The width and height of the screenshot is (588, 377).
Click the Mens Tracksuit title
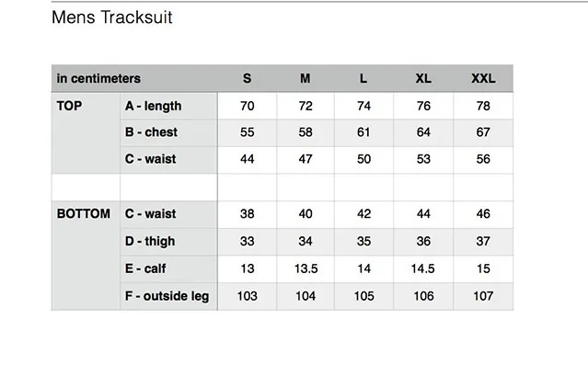click(x=111, y=17)
